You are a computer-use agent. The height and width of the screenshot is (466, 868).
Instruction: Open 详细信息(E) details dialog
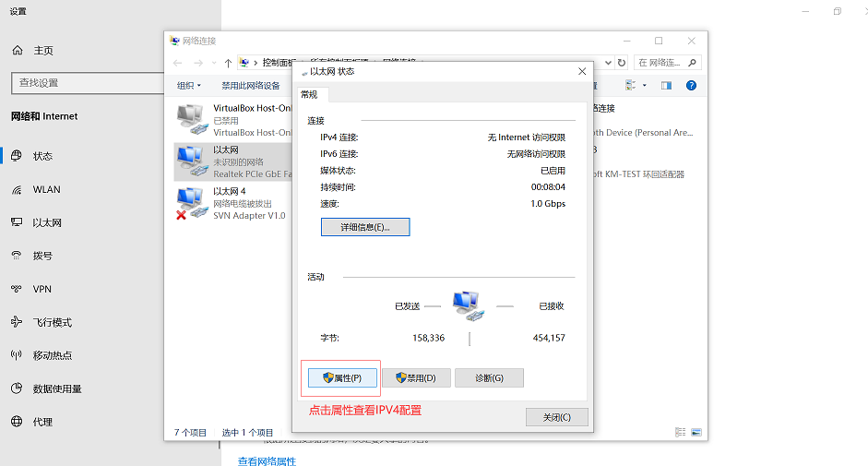pos(364,227)
